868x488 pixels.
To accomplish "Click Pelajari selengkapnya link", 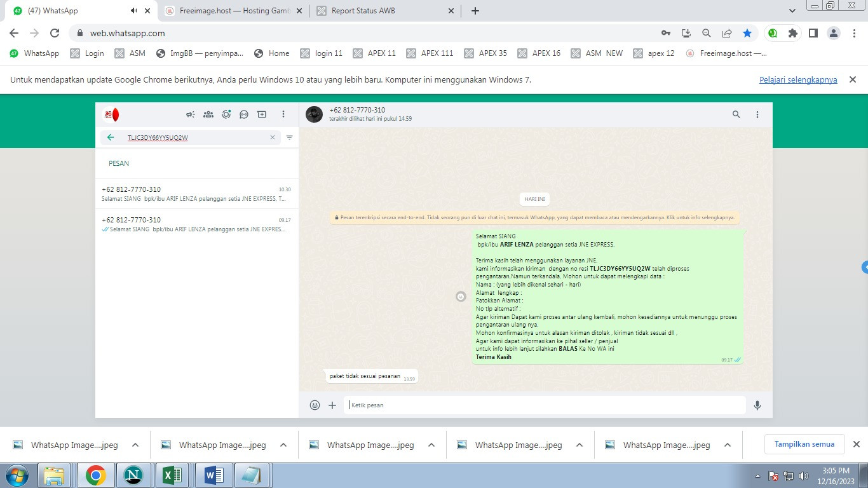I will [x=798, y=80].
